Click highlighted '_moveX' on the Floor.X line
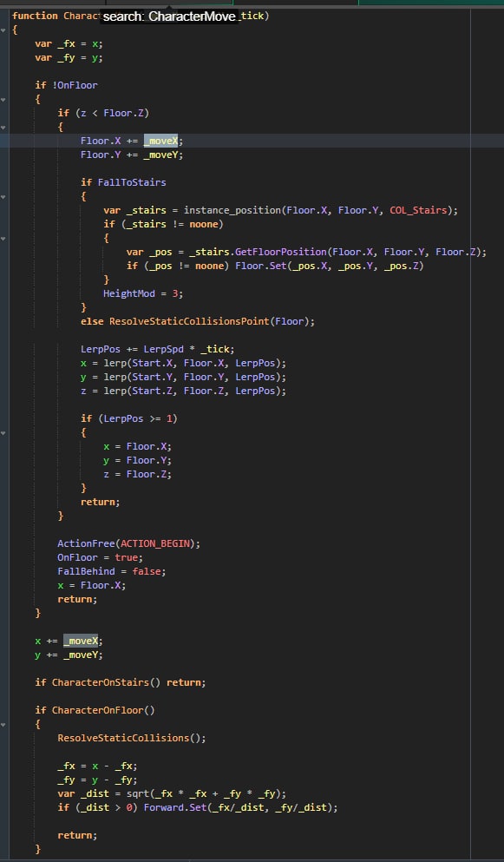 161,141
